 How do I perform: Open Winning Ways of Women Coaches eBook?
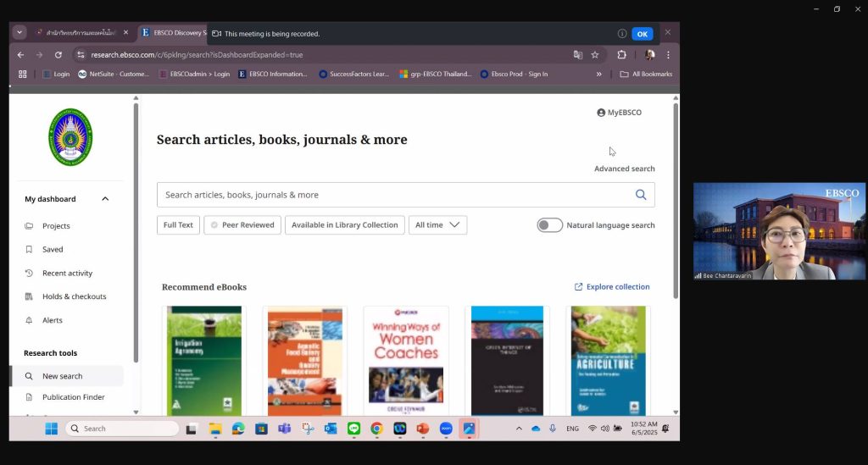click(406, 361)
